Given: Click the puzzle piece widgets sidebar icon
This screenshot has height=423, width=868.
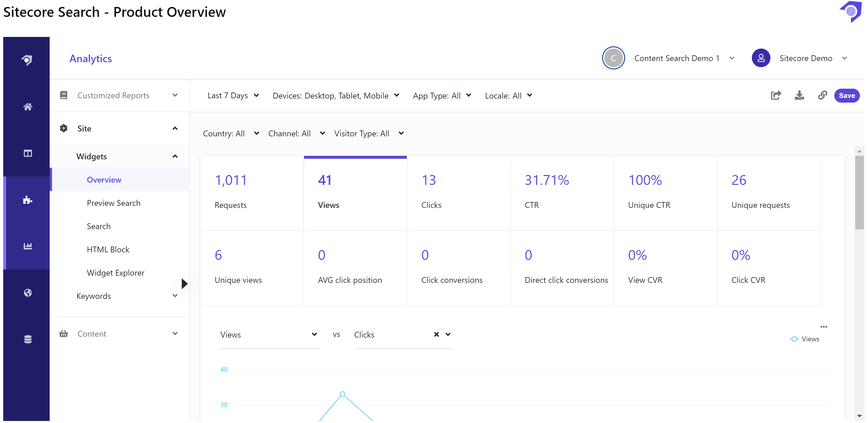Looking at the screenshot, I should pos(28,200).
